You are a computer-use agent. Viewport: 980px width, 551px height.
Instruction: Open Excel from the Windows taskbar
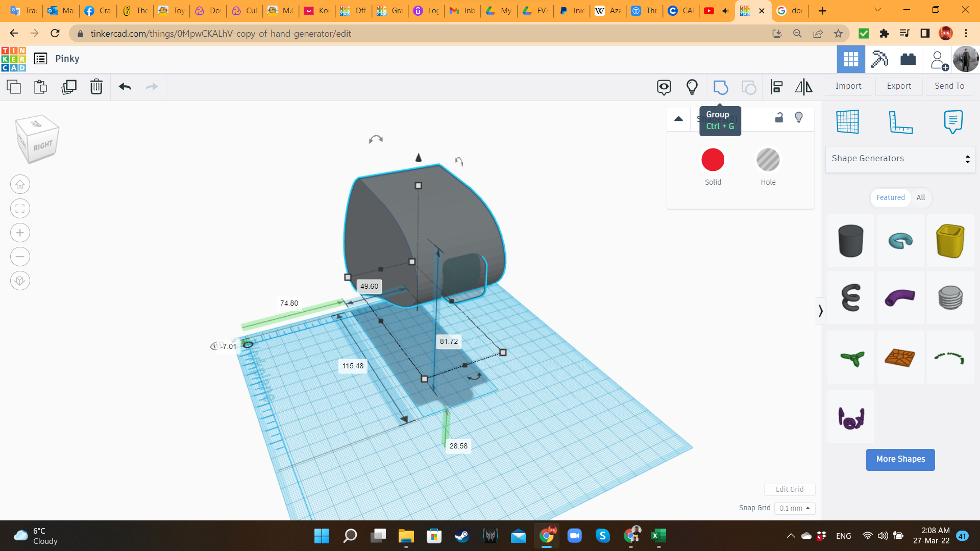(x=658, y=536)
